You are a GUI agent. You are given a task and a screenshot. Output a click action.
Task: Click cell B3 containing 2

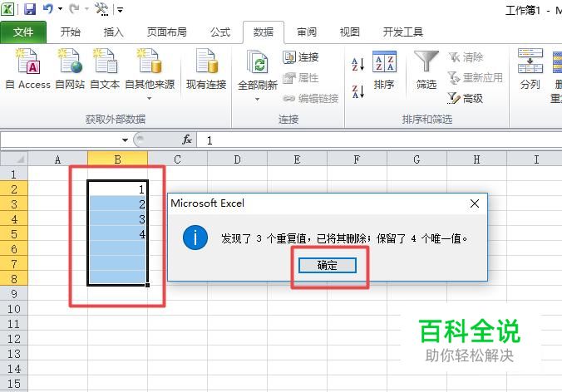(x=117, y=204)
